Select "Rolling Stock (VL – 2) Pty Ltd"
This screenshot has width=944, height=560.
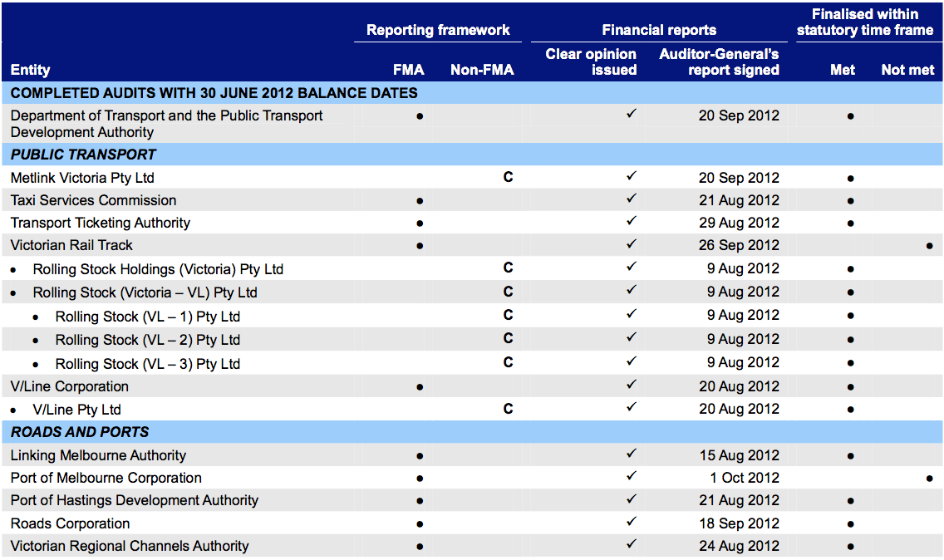[148, 340]
